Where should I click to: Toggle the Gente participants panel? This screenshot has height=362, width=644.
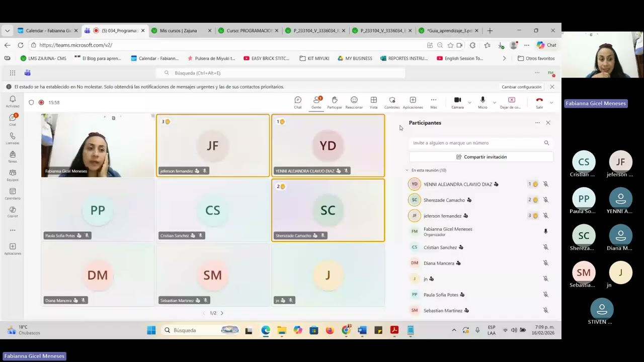316,103
